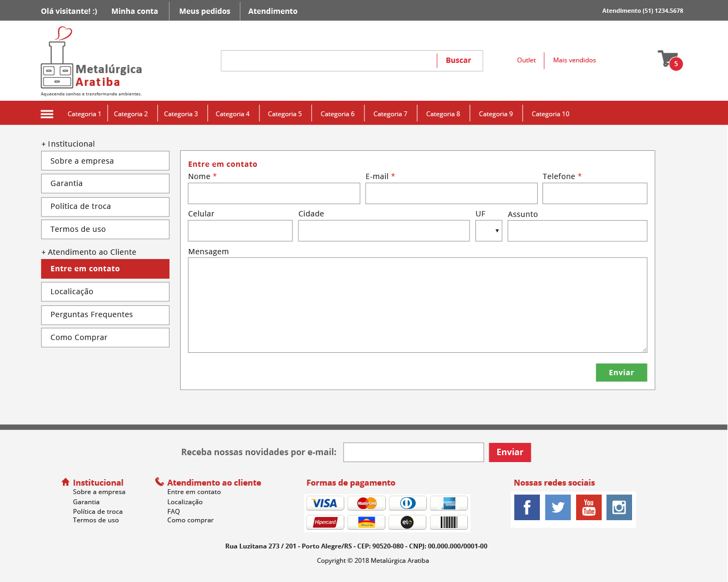Open the Twitter social page
The image size is (728, 582).
(557, 507)
